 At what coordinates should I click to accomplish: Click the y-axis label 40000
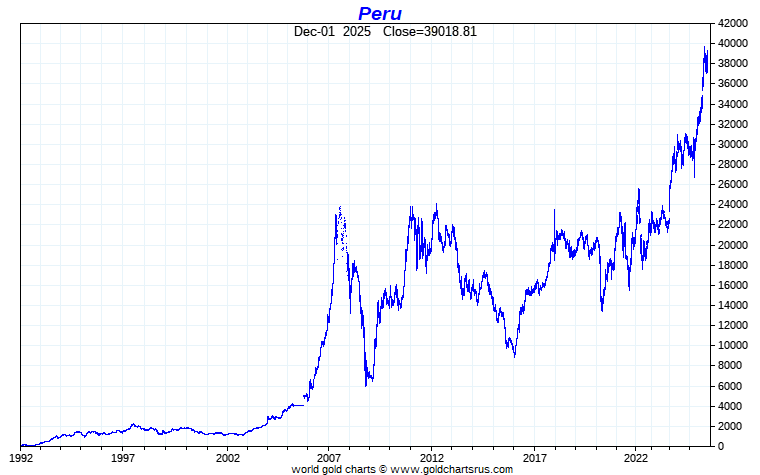point(732,44)
